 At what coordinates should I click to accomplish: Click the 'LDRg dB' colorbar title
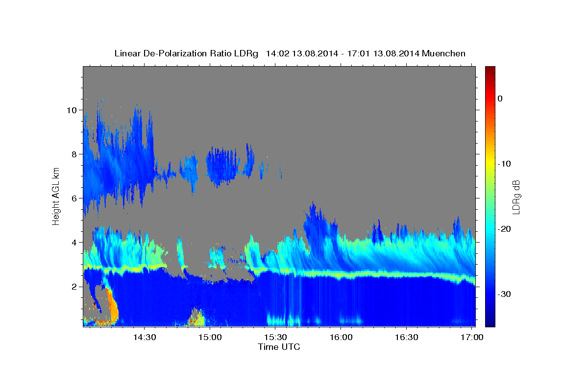[516, 196]
